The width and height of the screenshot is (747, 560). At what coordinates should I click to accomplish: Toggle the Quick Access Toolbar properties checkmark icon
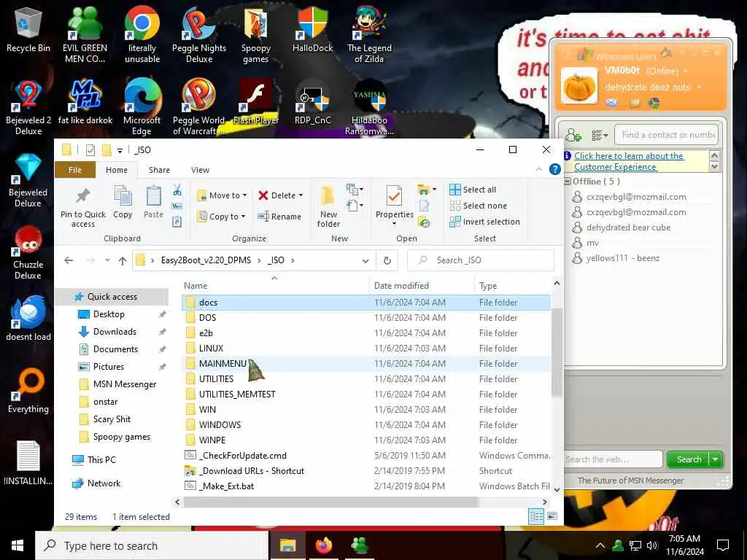(x=90, y=150)
